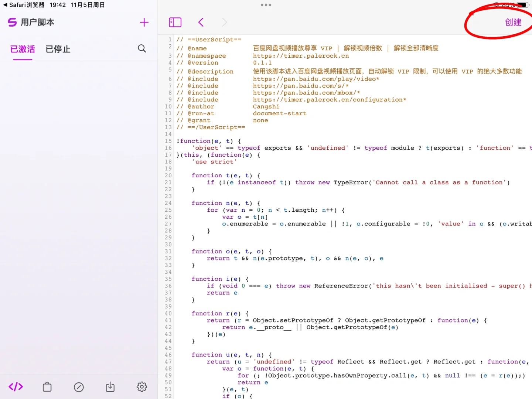Select the code </> icon in bottom toolbar
The height and width of the screenshot is (399, 532).
16,387
